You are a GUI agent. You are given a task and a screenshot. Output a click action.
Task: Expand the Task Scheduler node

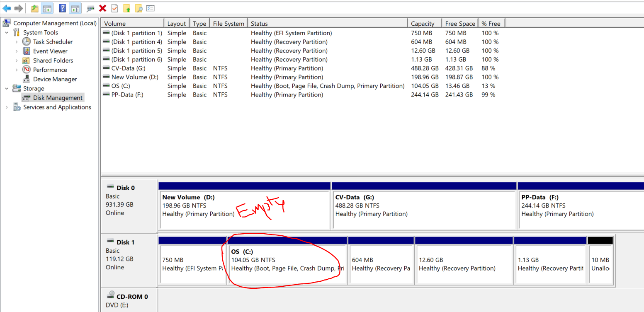tap(17, 42)
